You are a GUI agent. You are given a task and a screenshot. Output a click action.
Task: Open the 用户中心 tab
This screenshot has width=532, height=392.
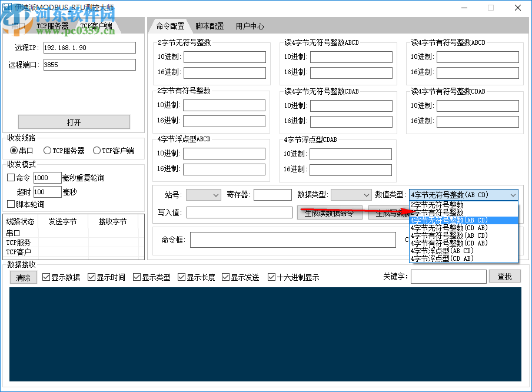(248, 26)
